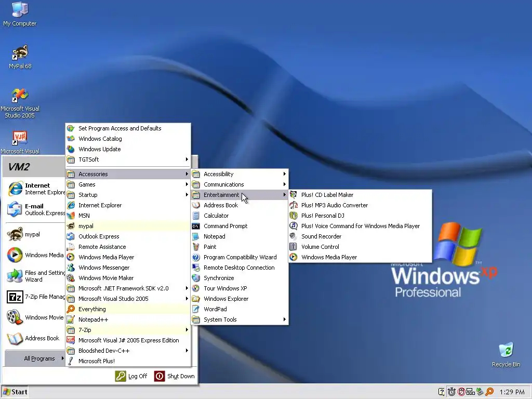Select Set Program Access and Defaults

128,128
